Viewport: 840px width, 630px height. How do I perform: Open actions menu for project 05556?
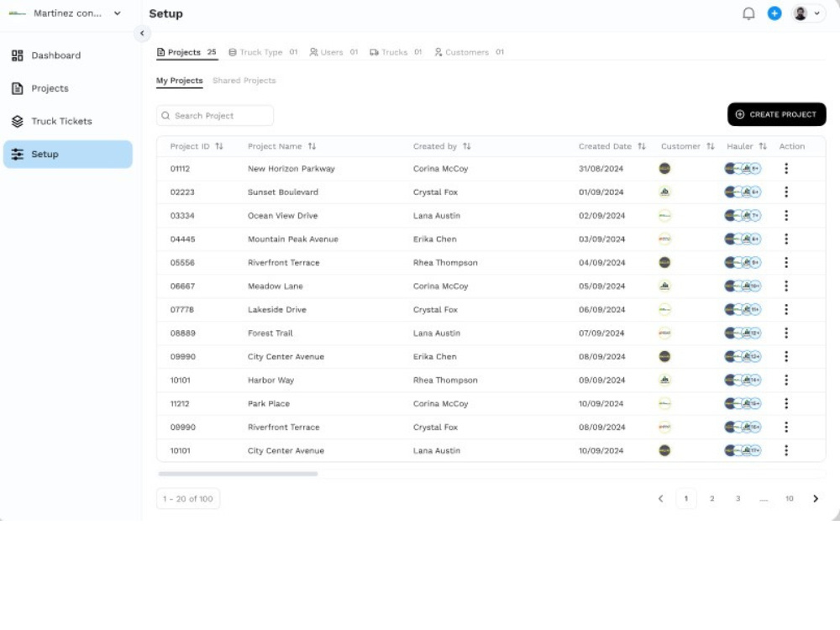click(786, 262)
